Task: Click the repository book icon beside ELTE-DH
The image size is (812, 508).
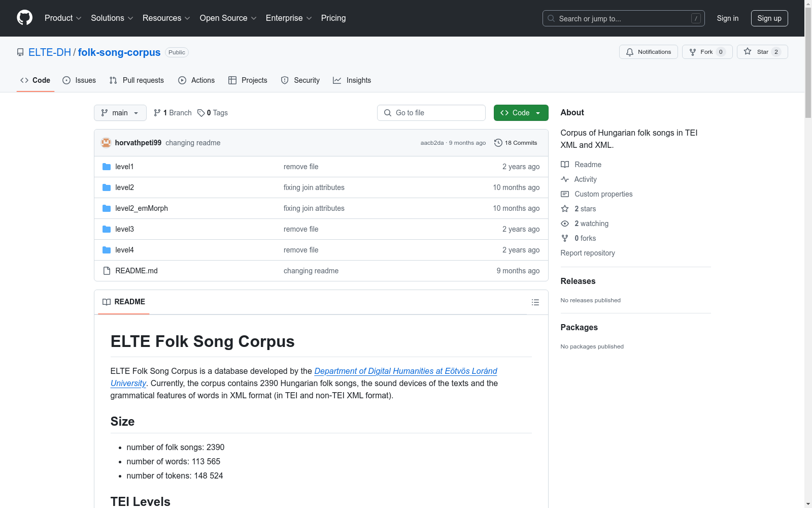Action: [x=20, y=52]
